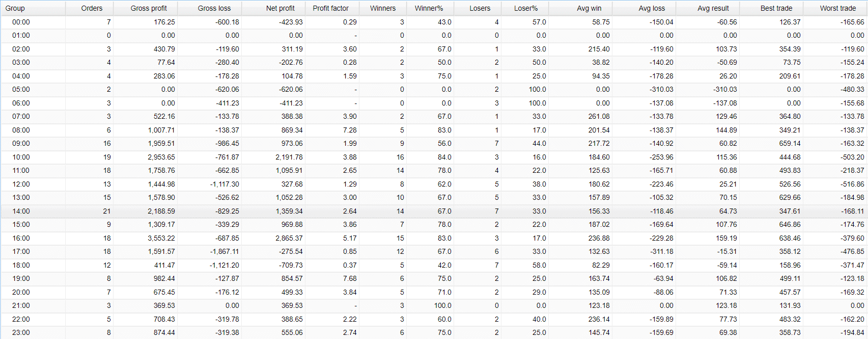Select the 06:00 group row label

coord(21,103)
